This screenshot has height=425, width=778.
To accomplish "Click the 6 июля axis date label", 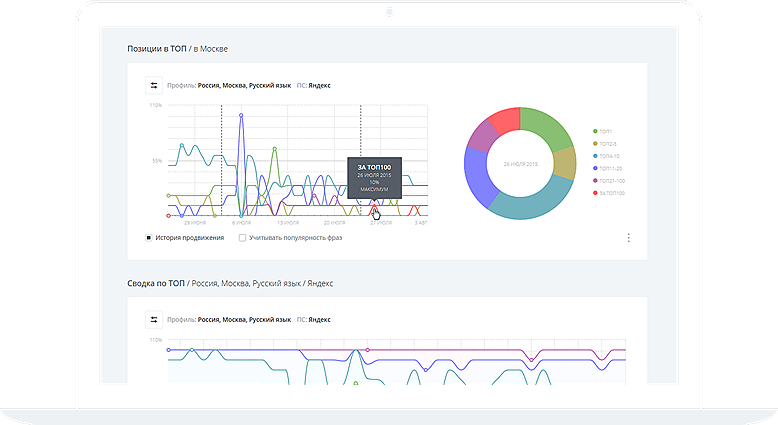I will [241, 223].
